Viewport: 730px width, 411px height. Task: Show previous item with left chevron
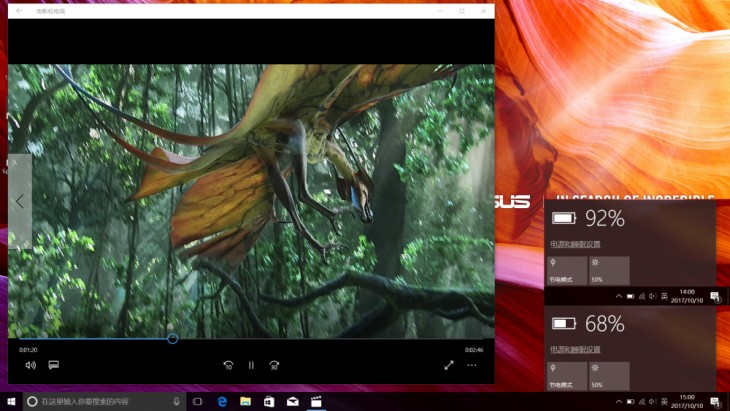pos(19,201)
